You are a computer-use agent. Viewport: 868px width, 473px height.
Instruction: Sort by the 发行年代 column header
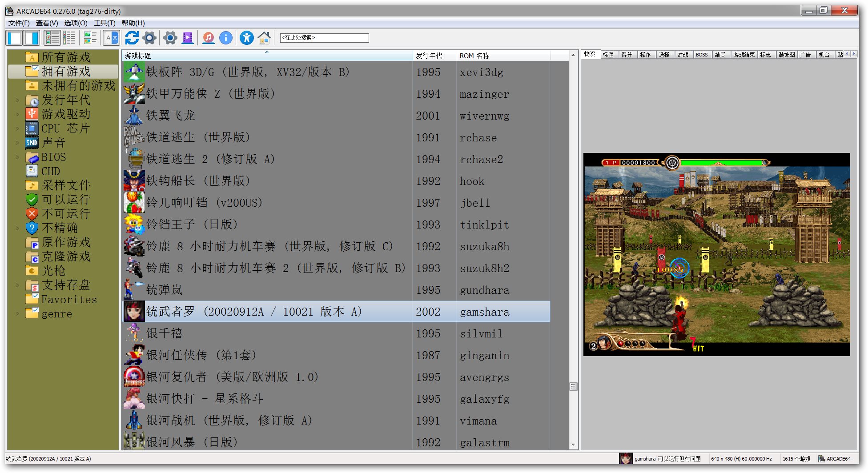click(434, 56)
